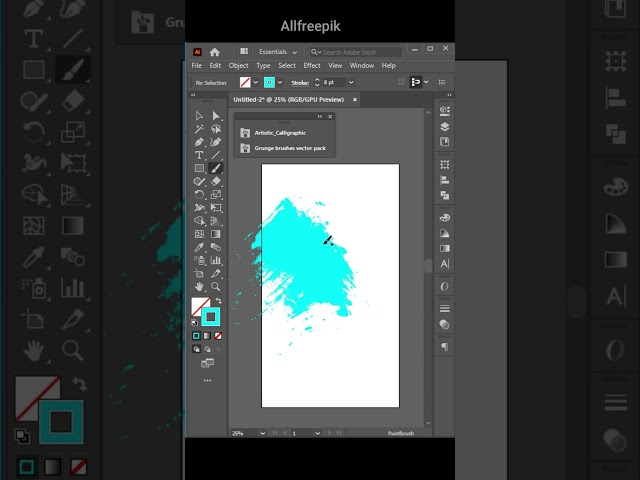Click the stroke weight stepper arrows

click(x=317, y=82)
